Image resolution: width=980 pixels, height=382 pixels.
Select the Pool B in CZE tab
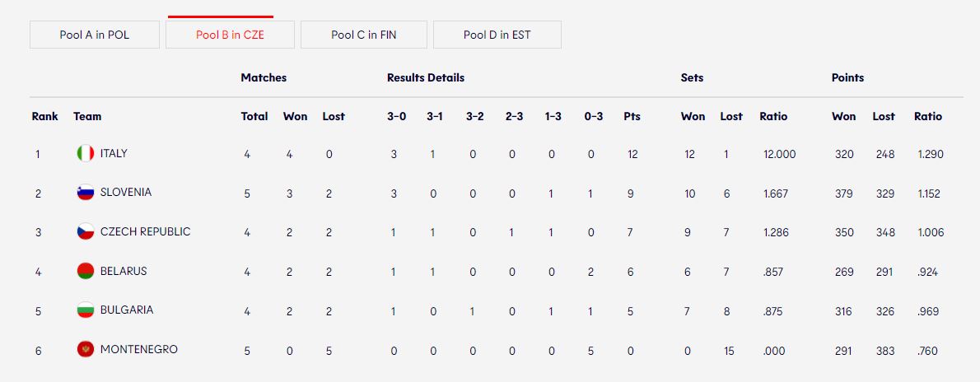[230, 35]
